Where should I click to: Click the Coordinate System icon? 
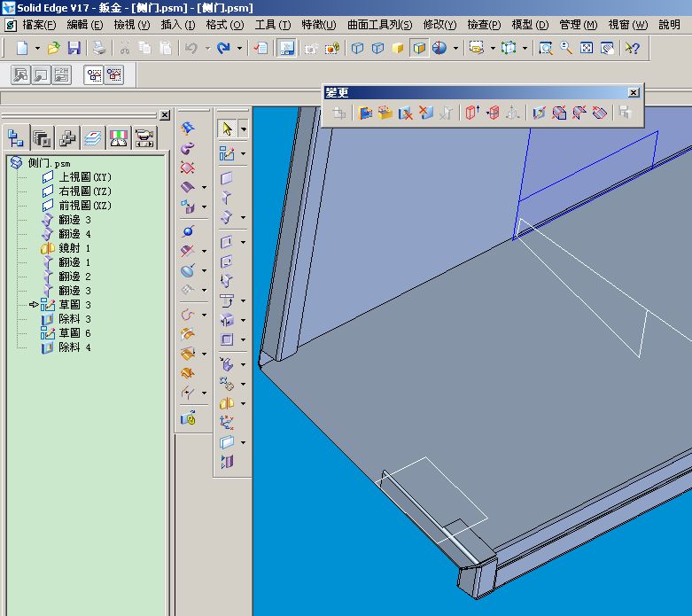227,423
